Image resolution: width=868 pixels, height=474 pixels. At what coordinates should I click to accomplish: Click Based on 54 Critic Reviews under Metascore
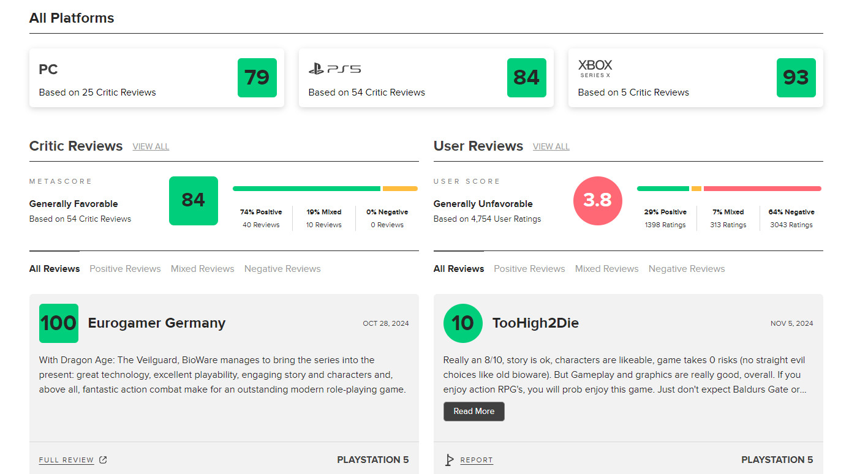(x=80, y=219)
